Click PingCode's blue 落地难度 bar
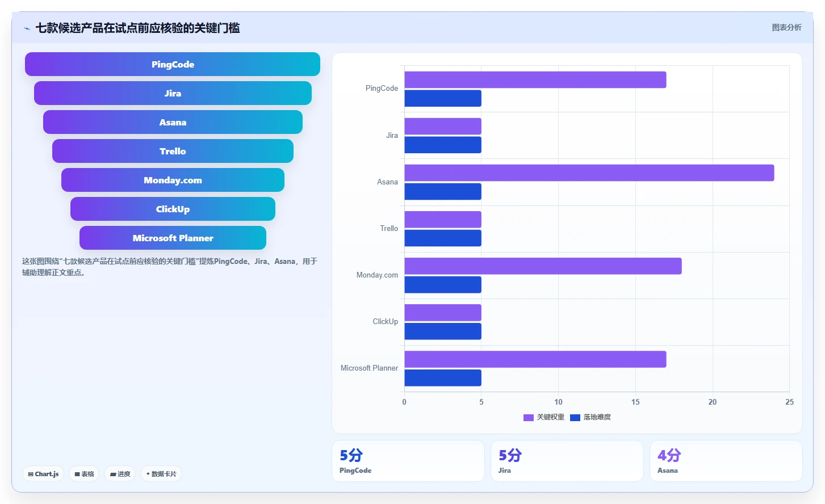 click(x=443, y=98)
